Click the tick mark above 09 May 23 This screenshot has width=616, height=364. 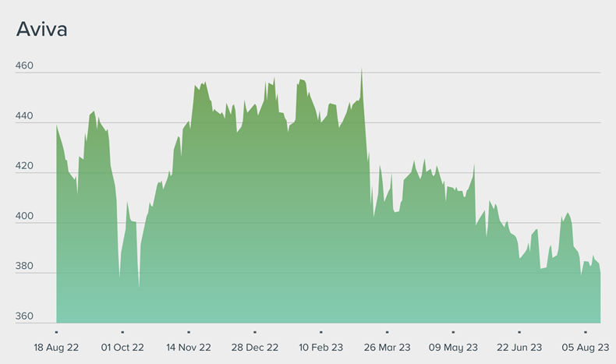(453, 331)
